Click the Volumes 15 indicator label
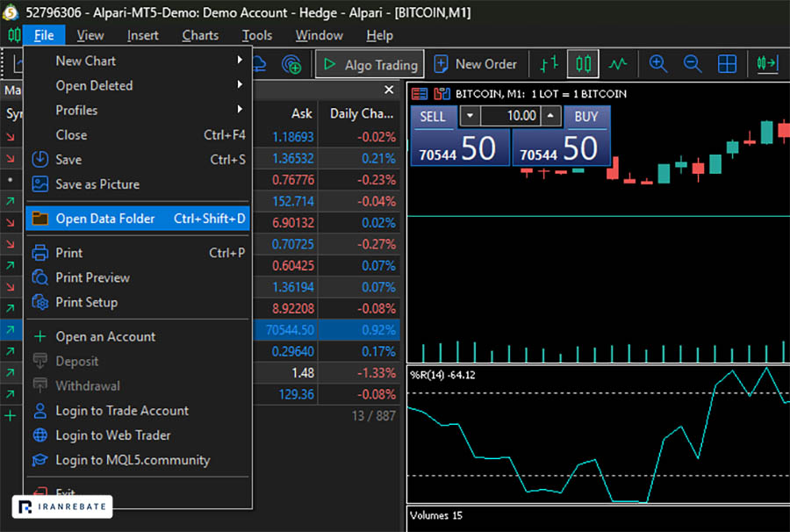Viewport: 790px width, 532px height. click(435, 515)
